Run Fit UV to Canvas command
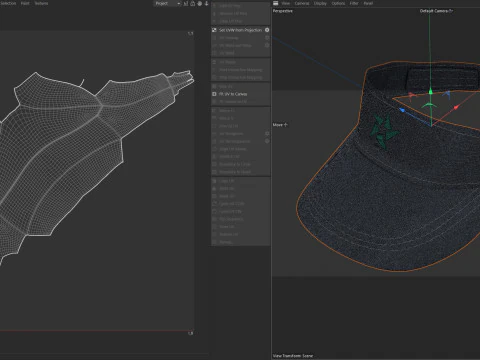The width and height of the screenshot is (480, 360). [x=233, y=94]
